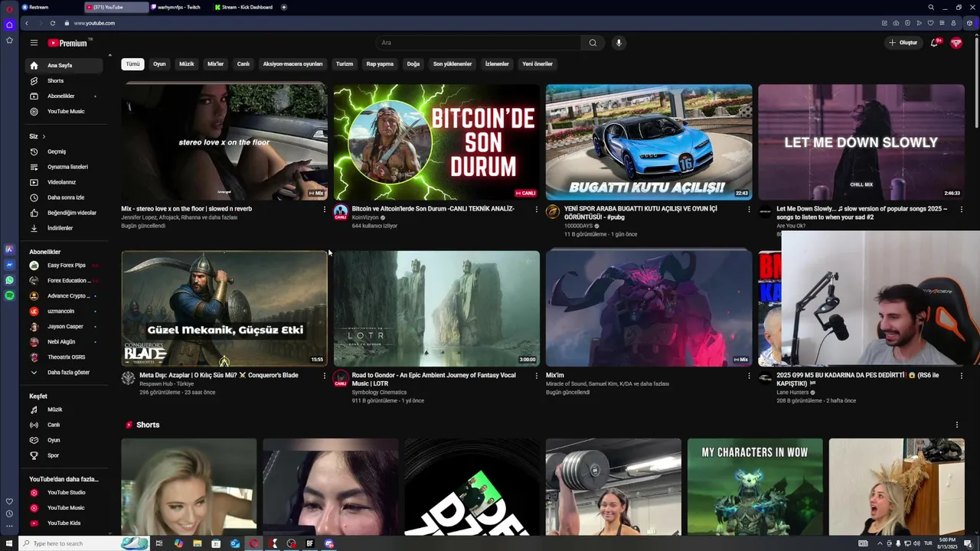Screen dimensions: 980x551
Task: Switch to Stream Kick Dashboard tab
Action: [244, 7]
